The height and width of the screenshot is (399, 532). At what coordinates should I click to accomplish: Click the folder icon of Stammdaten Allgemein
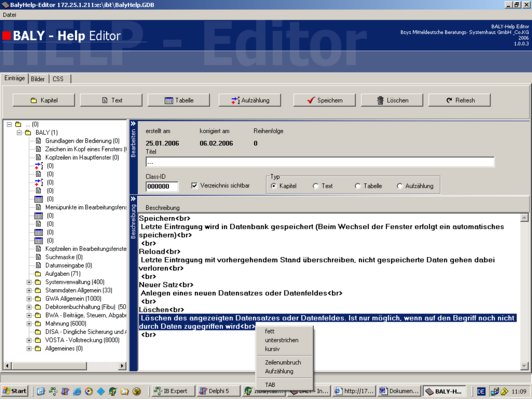[x=38, y=290]
